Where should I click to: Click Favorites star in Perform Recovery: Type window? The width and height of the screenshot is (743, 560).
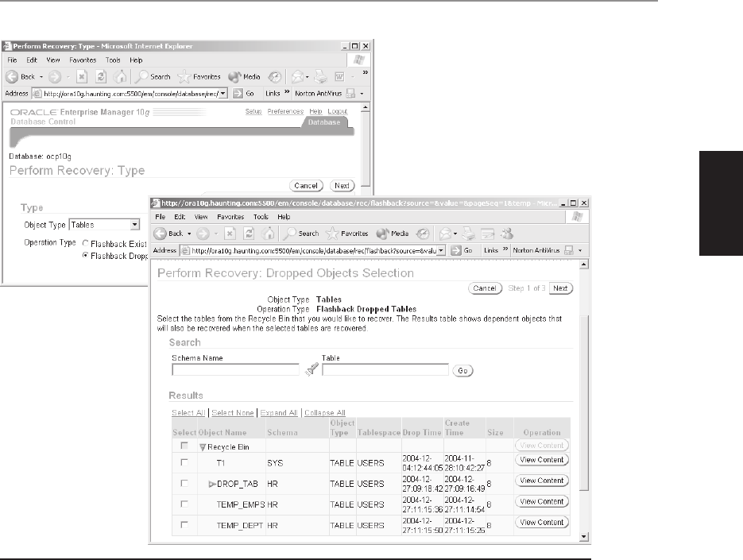tap(184, 76)
